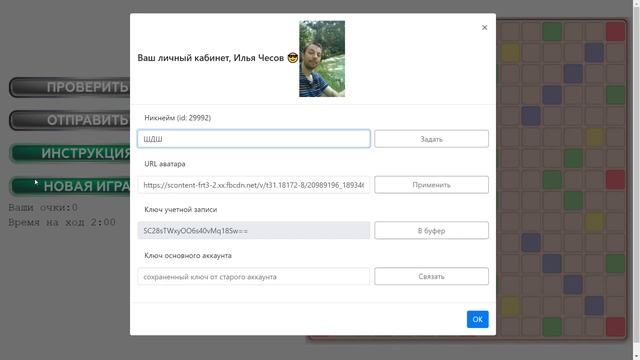Viewport: 640px width, 360px height.
Task: Click the user avatar photo
Action: coord(322,59)
